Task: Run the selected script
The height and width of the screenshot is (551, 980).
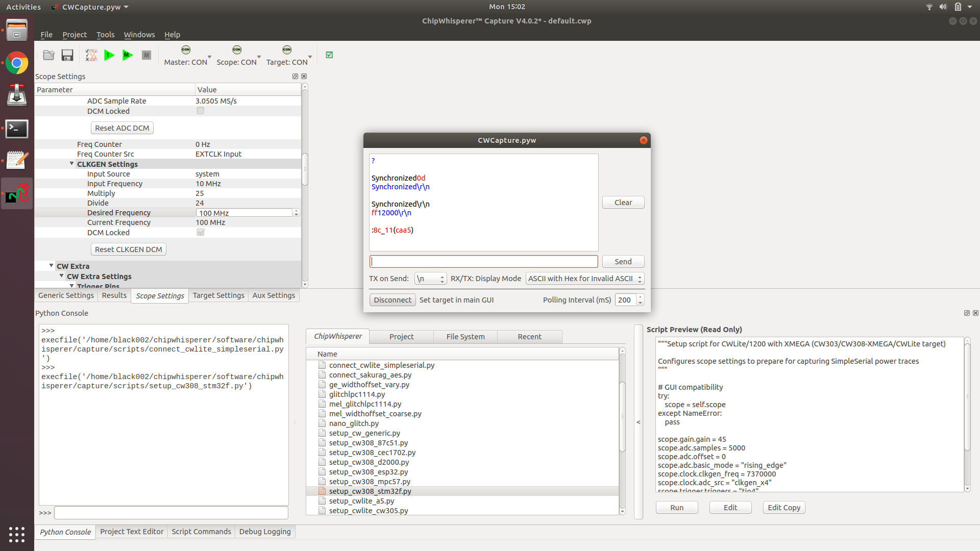Action: (x=677, y=508)
